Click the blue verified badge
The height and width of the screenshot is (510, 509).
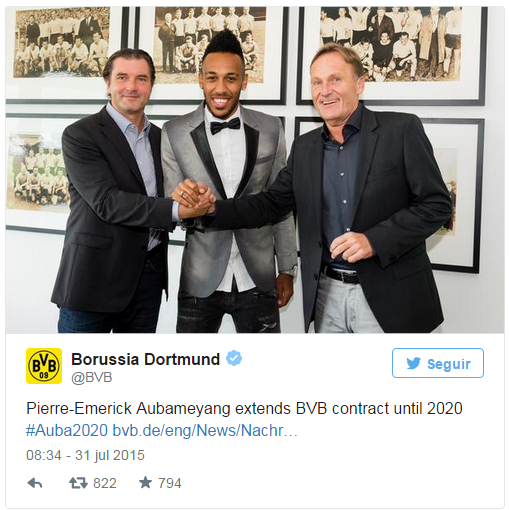point(234,359)
